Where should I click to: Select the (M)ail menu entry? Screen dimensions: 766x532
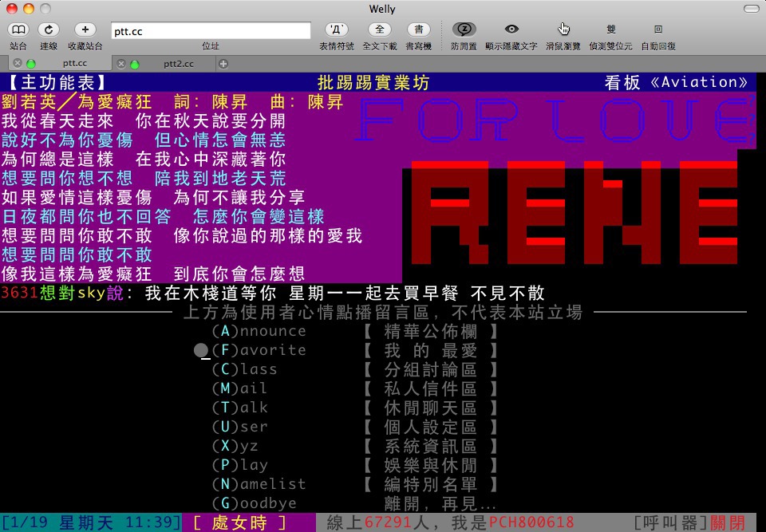239,388
